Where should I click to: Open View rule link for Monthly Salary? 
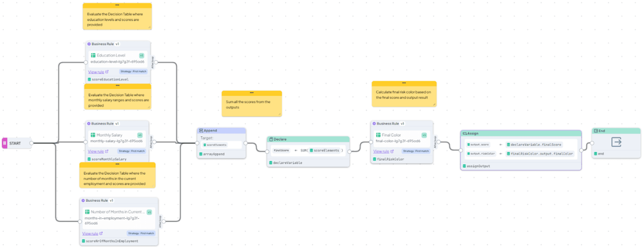[96, 152]
